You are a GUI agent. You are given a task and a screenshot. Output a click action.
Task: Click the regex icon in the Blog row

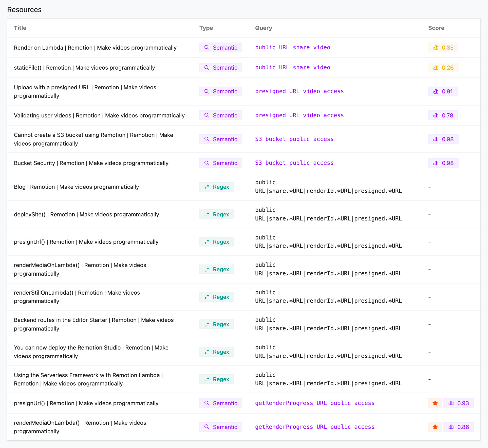click(x=207, y=187)
